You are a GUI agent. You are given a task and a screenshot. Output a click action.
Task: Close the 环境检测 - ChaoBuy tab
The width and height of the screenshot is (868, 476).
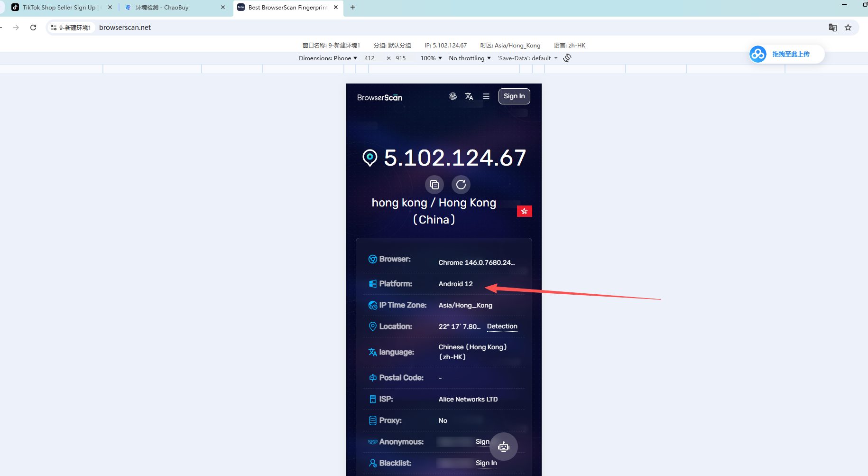(223, 8)
